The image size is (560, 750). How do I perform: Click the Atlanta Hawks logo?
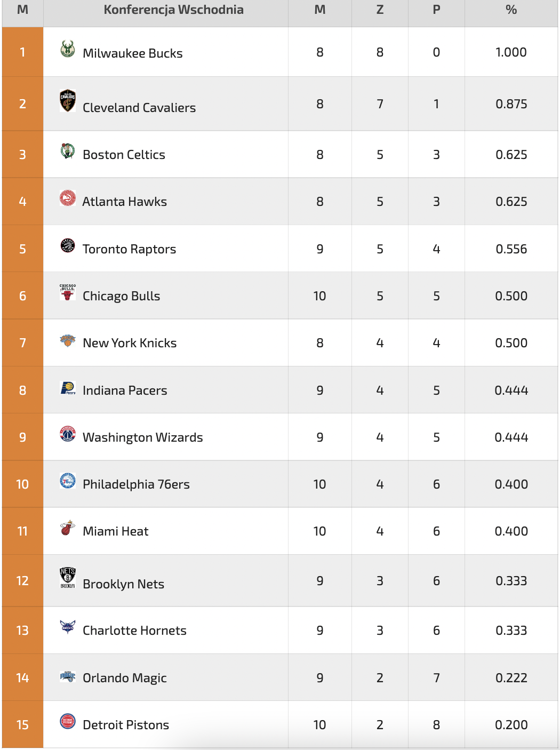coord(68,198)
